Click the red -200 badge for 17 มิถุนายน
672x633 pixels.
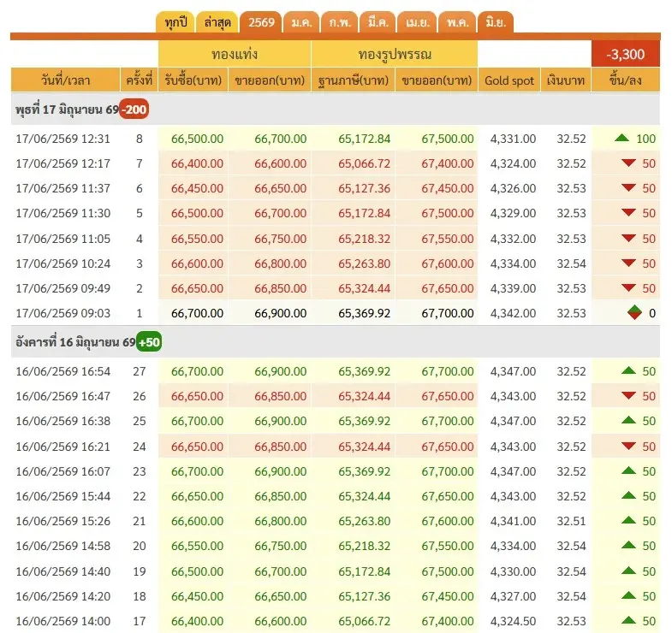pyautogui.click(x=134, y=109)
